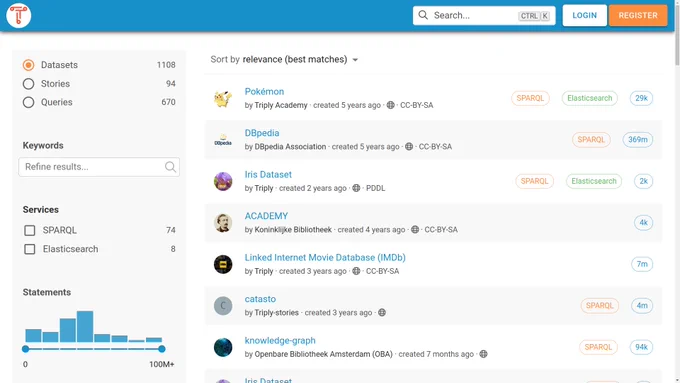
Task: Open the Sort by relevance dropdown
Action: coord(284,59)
